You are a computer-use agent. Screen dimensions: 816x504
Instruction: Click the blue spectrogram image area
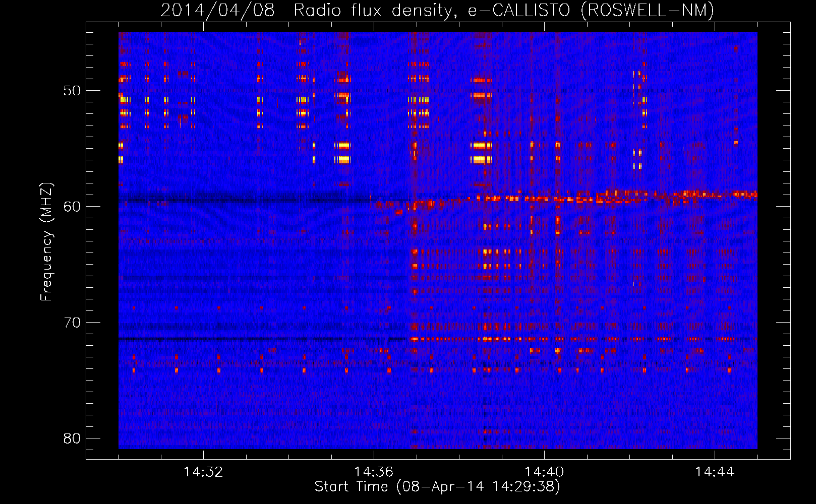[438, 240]
